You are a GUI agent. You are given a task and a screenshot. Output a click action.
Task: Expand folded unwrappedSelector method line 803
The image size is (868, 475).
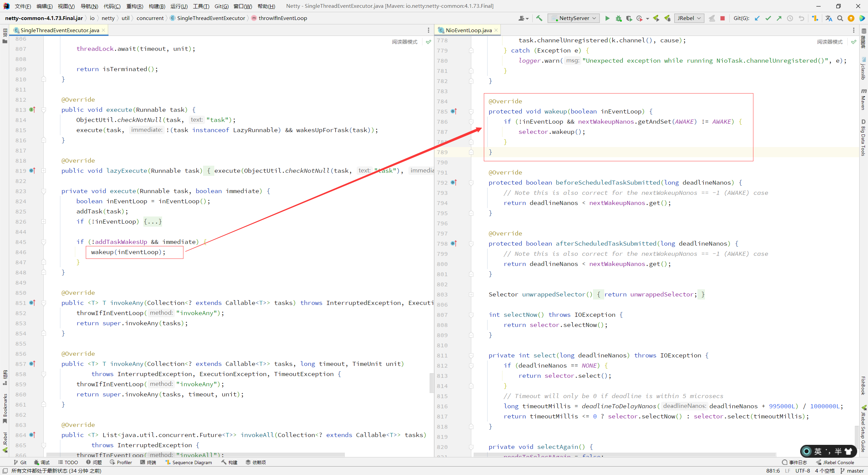click(x=471, y=294)
